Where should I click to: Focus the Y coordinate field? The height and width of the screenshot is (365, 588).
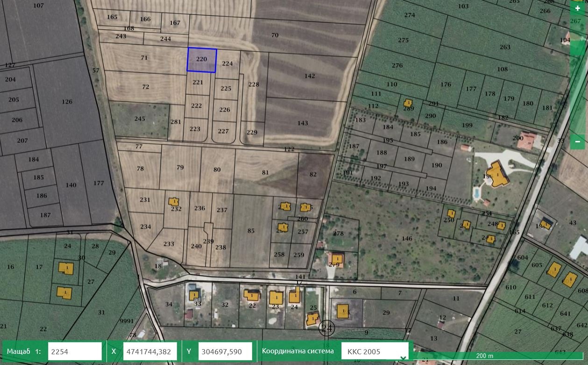tap(225, 351)
